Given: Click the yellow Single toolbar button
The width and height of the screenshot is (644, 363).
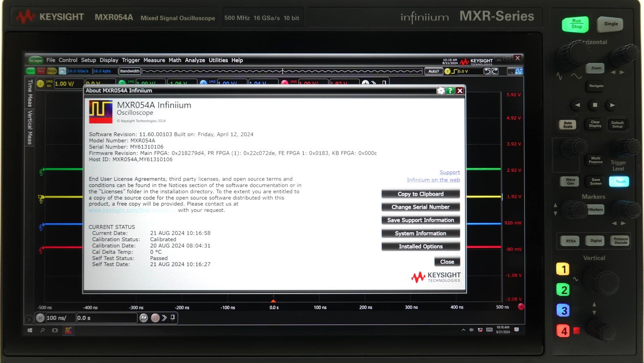Looking at the screenshot, I should coord(52,71).
